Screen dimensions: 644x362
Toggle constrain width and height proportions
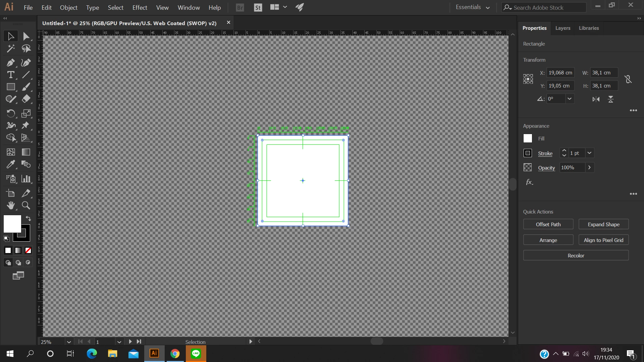pos(628,79)
